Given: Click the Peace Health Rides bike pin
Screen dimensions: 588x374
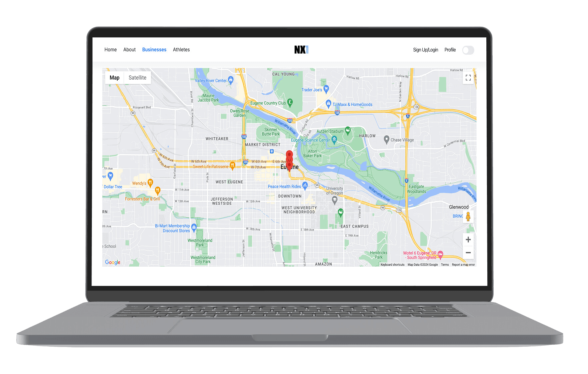Looking at the screenshot, I should coord(305,186).
